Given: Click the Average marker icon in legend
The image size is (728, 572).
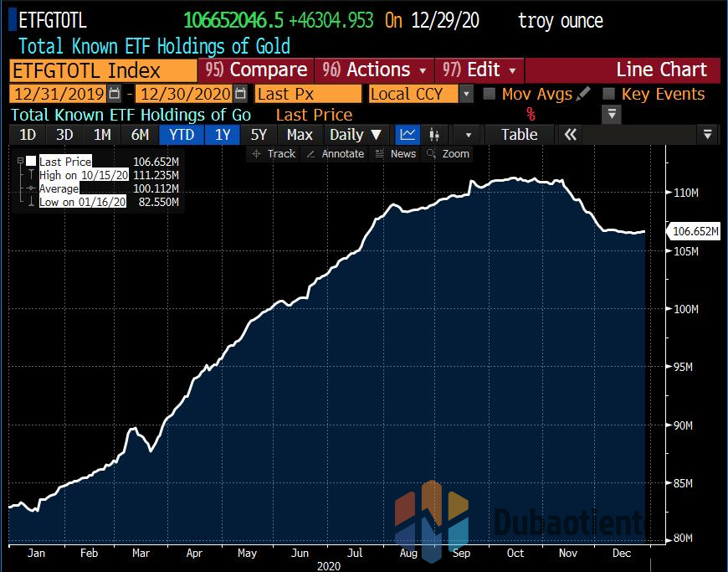Looking at the screenshot, I should coord(31,188).
